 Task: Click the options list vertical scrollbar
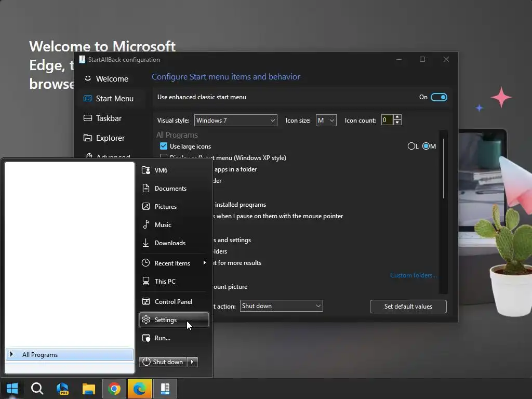(444, 169)
